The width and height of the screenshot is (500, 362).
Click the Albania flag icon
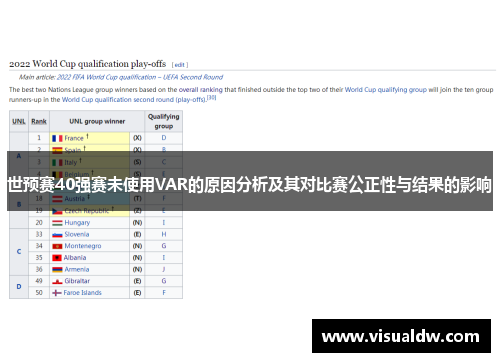57,258
